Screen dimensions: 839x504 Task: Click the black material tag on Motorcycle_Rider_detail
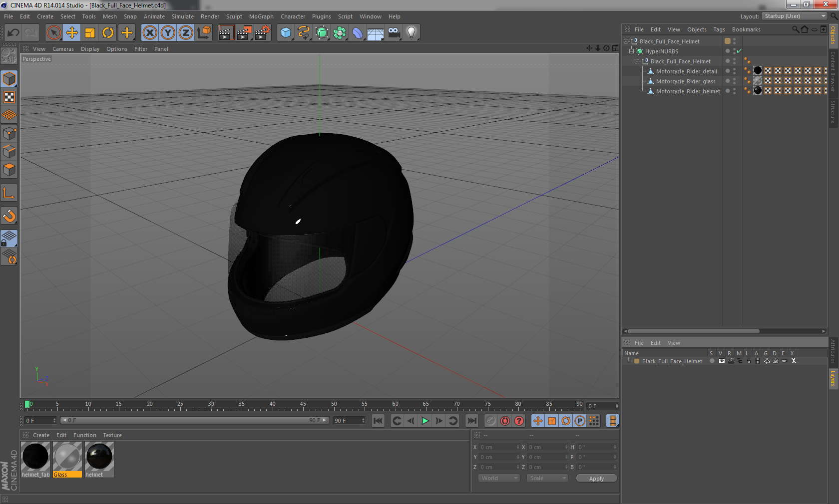point(758,71)
